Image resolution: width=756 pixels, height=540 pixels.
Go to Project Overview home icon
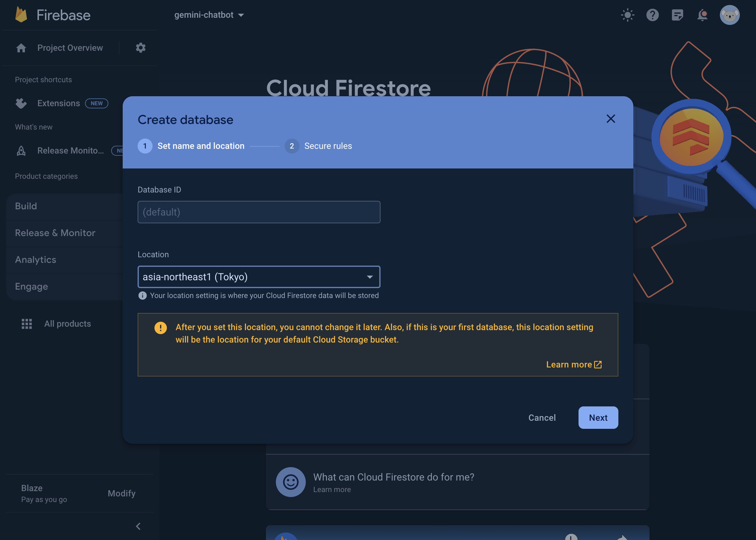[21, 48]
